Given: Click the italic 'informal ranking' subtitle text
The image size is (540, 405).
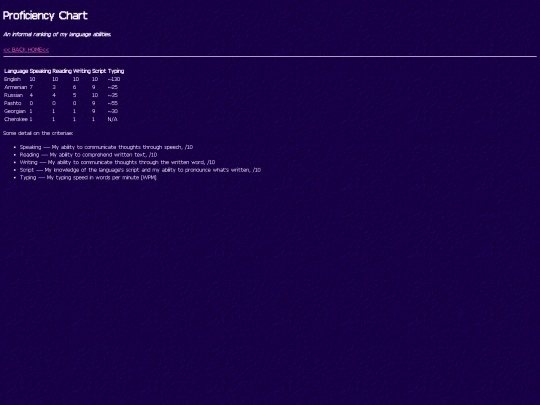Looking at the screenshot, I should pyautogui.click(x=57, y=34).
